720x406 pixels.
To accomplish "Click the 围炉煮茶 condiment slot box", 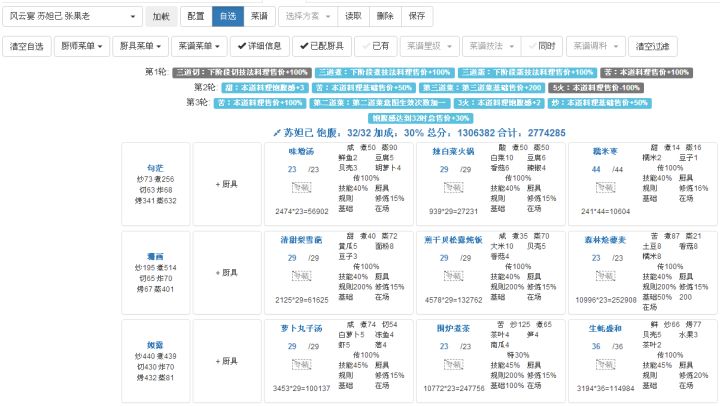I will (x=453, y=365).
